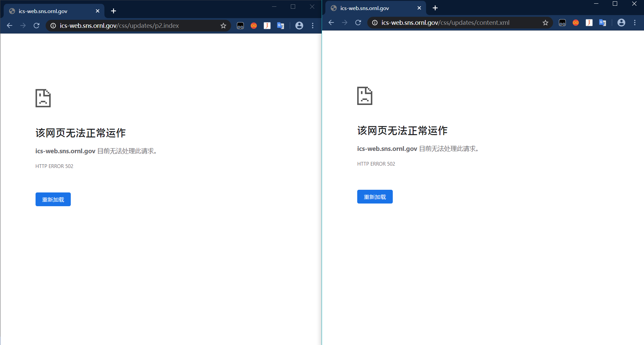Bookmark the p2.index page with the star

point(223,25)
